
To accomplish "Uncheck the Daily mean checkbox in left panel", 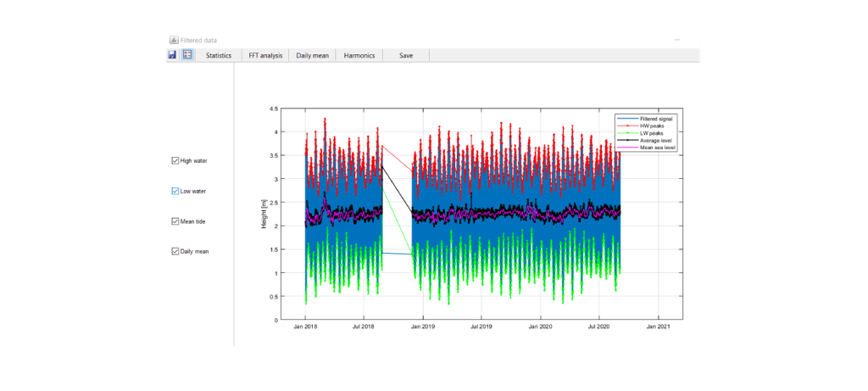I will 175,251.
